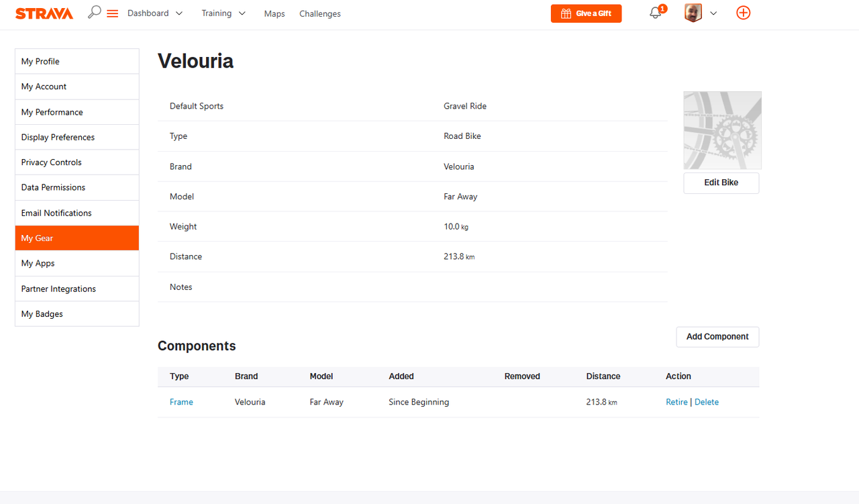The width and height of the screenshot is (859, 504).
Task: Click the Notes row label
Action: click(x=181, y=287)
